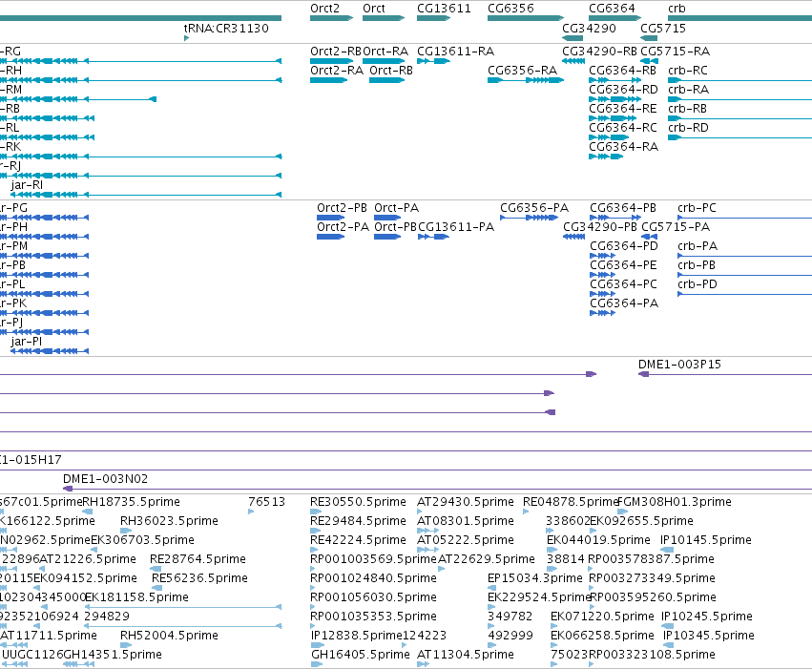Open EST EP15034.3prime
The image size is (812, 669).
click(x=492, y=588)
